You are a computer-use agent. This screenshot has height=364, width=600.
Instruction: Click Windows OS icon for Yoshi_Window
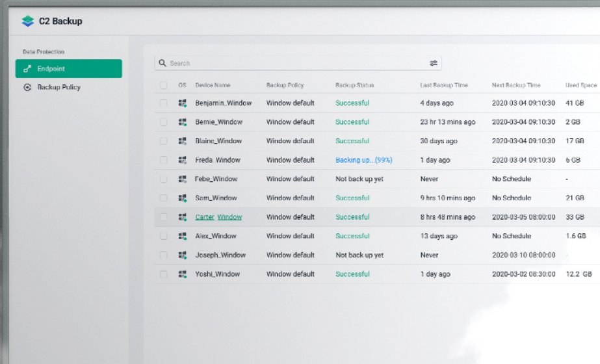coord(183,274)
